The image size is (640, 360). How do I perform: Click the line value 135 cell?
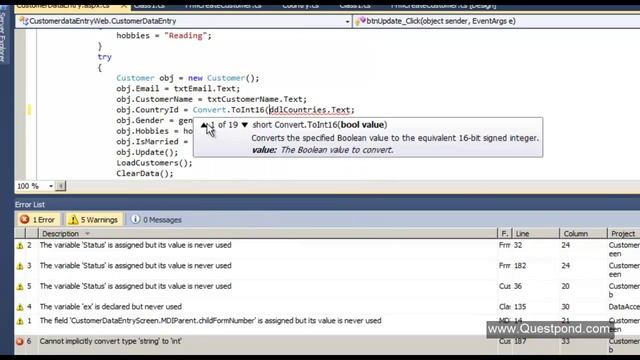520,307
